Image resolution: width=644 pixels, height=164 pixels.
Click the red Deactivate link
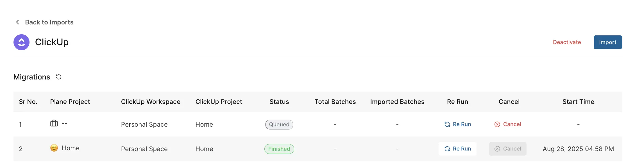click(x=567, y=42)
